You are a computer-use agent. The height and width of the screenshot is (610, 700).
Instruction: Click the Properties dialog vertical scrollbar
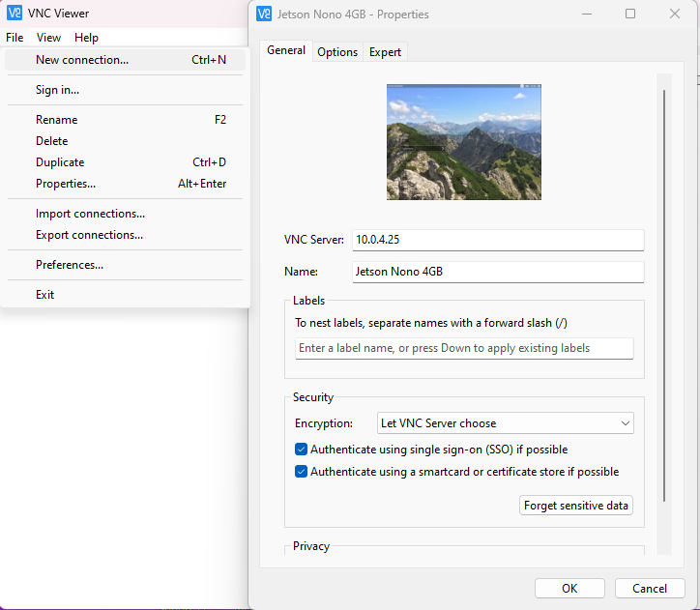[x=664, y=296]
